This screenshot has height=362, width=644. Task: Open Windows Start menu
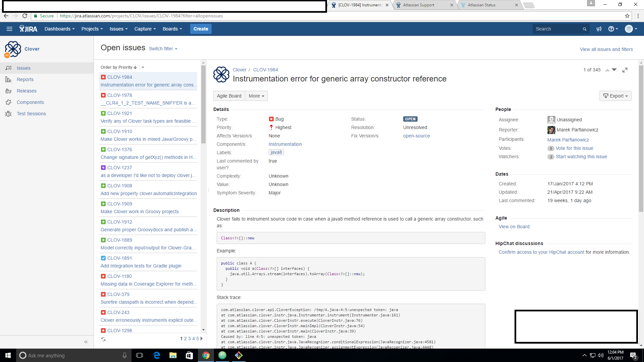pyautogui.click(x=8, y=355)
